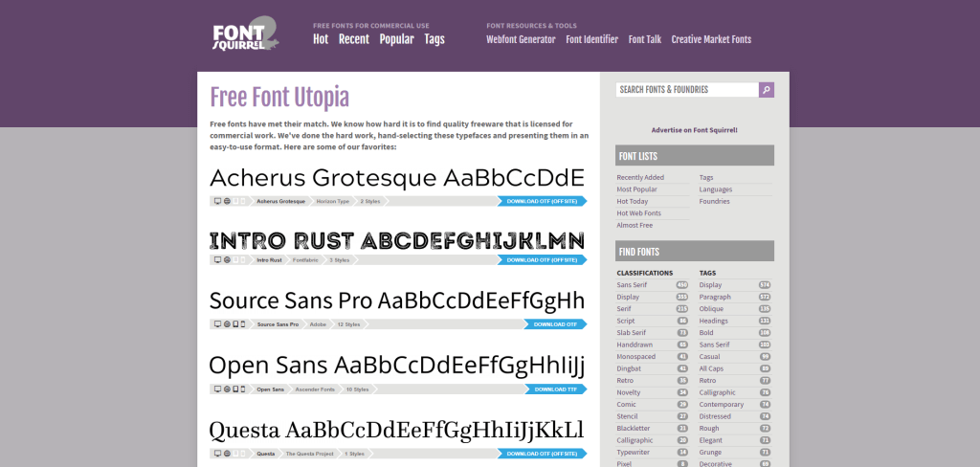The width and height of the screenshot is (980, 467).
Task: Select the Slab Serif classification
Action: point(632,333)
